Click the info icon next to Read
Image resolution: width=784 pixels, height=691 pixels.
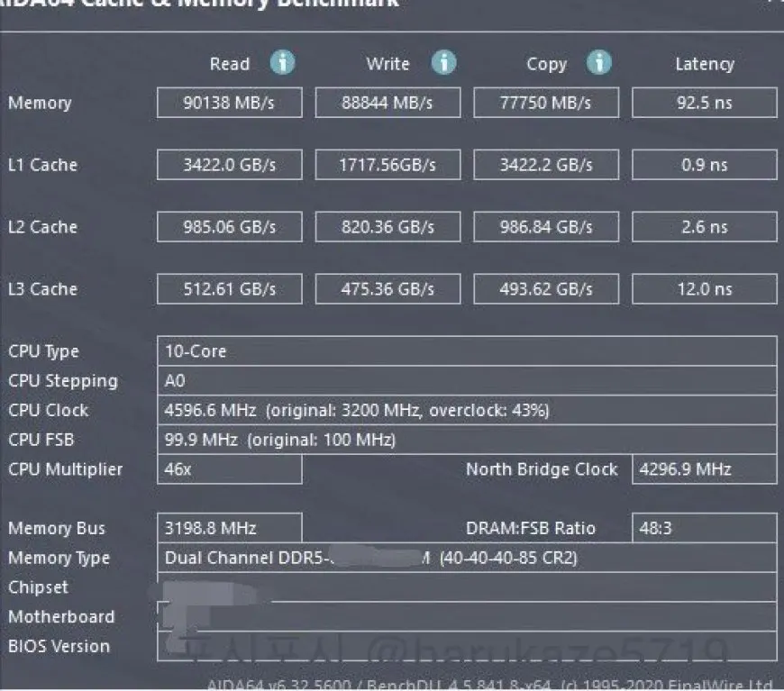282,62
